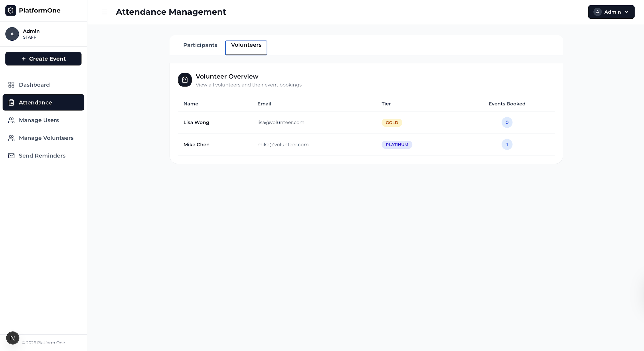
Task: Click the PlatformOne shield logo icon
Action: tap(10, 10)
